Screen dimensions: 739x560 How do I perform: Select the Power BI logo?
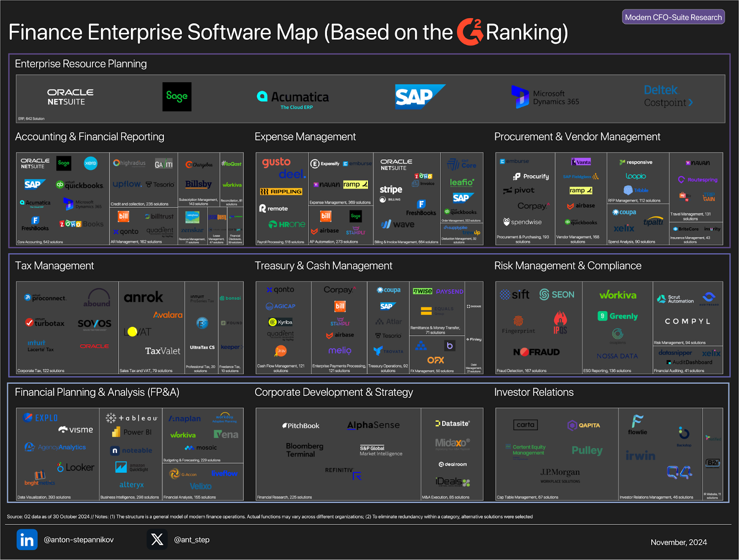coord(132,432)
